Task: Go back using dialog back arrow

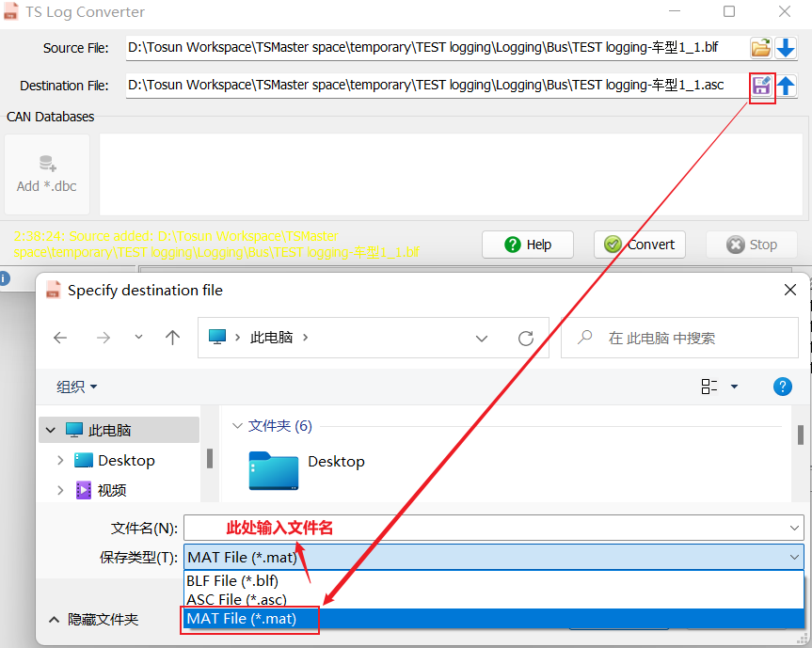Action: (61, 338)
